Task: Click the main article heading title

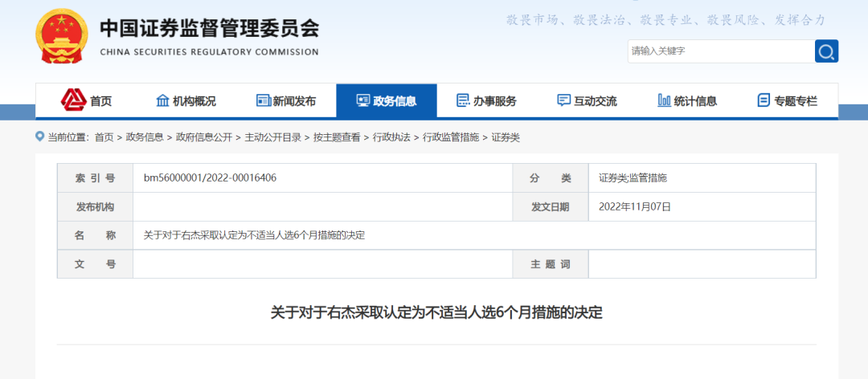Action: [436, 312]
